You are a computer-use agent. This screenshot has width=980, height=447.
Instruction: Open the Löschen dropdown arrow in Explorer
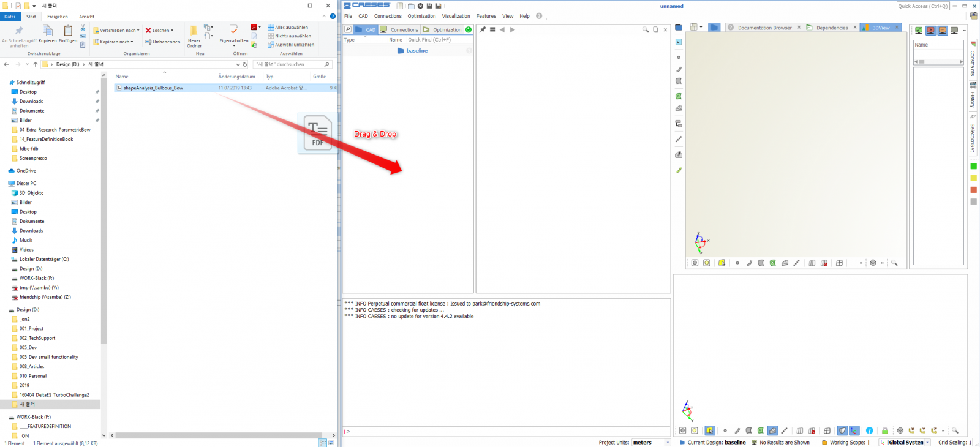point(172,30)
